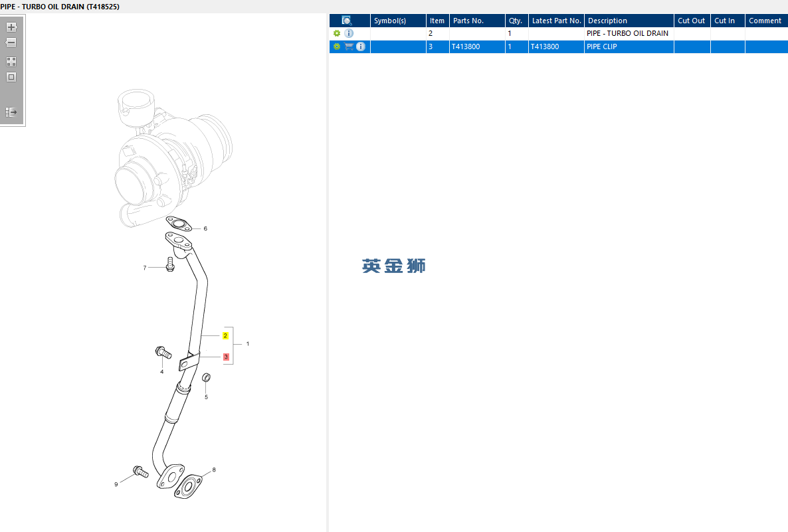Open info icon for PIPE CLIP row
788x532 pixels.
[x=361, y=46]
